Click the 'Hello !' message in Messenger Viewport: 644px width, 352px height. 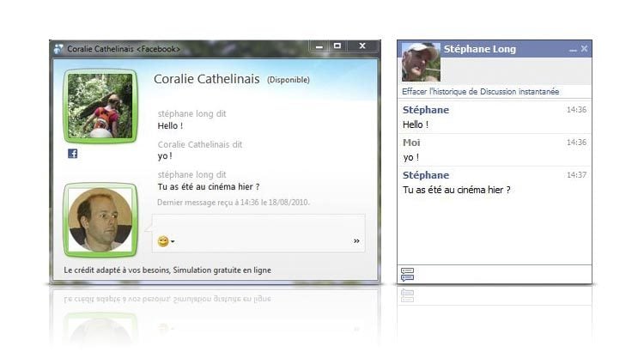pyautogui.click(x=170, y=126)
